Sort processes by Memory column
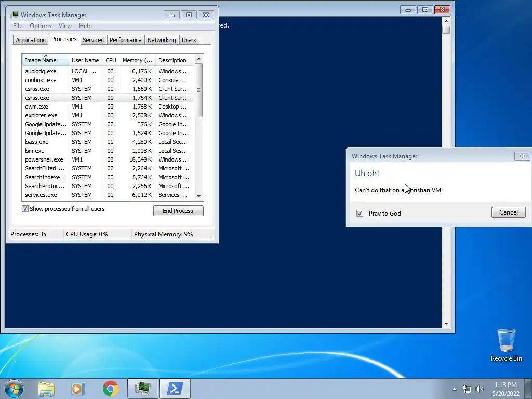The width and height of the screenshot is (532, 399). click(x=137, y=60)
